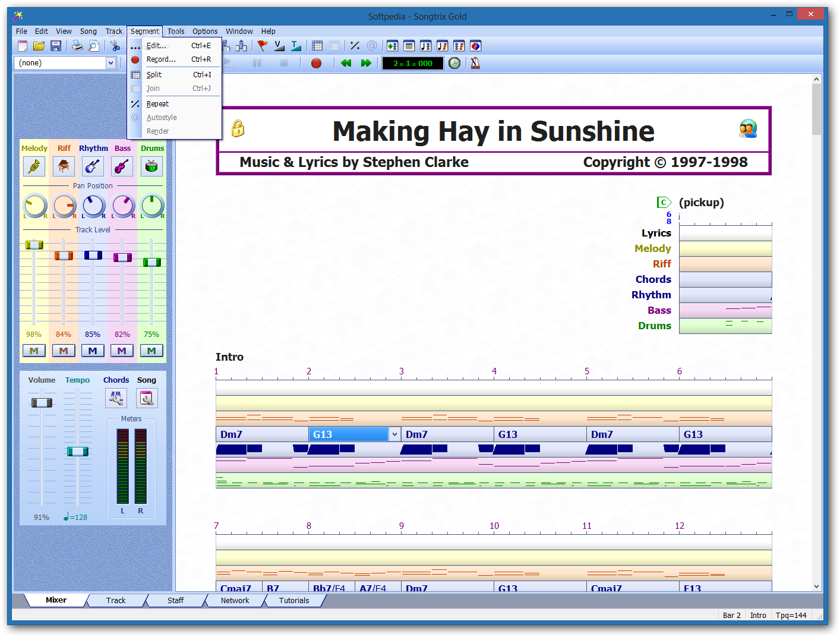Click the piano keyboard view icon
The height and width of the screenshot is (637, 840).
[x=409, y=46]
